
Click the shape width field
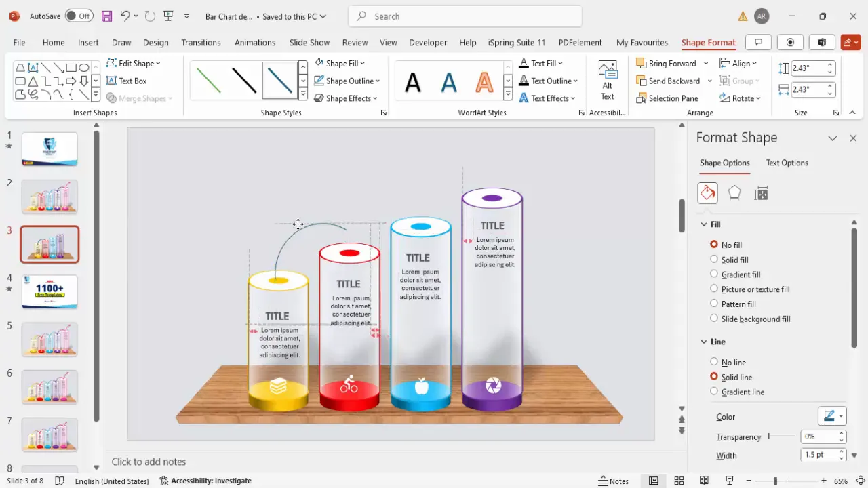click(808, 89)
